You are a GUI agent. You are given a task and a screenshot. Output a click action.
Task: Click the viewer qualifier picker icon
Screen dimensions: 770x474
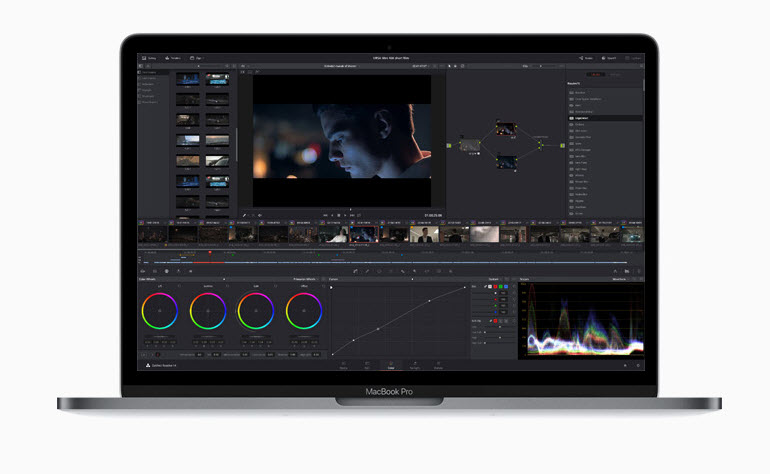[x=244, y=215]
